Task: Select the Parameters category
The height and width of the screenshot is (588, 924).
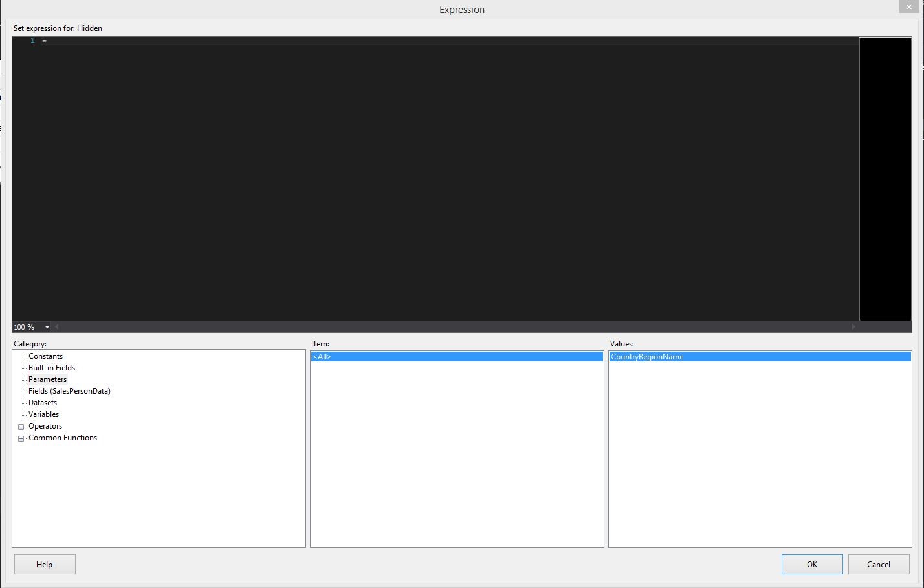Action: (47, 379)
